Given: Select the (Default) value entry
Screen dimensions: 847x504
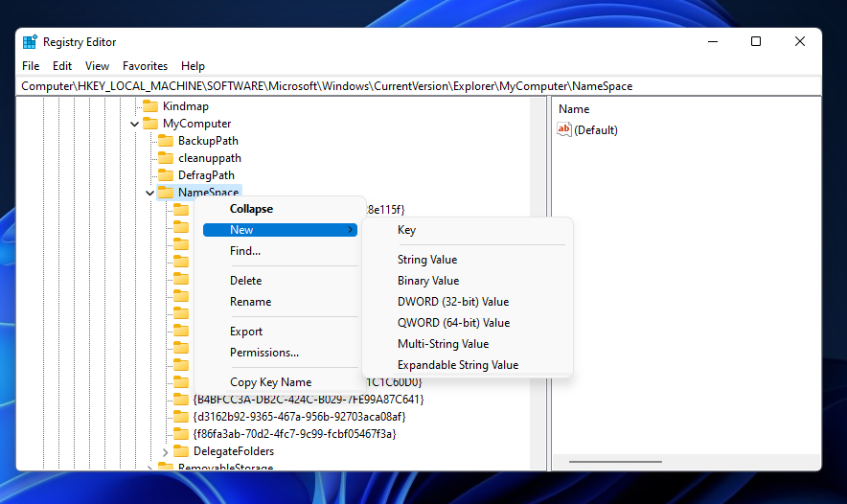Looking at the screenshot, I should 596,130.
